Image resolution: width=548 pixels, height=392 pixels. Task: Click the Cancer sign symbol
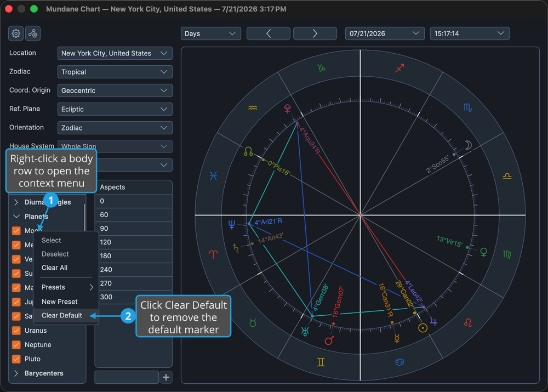[x=399, y=362]
